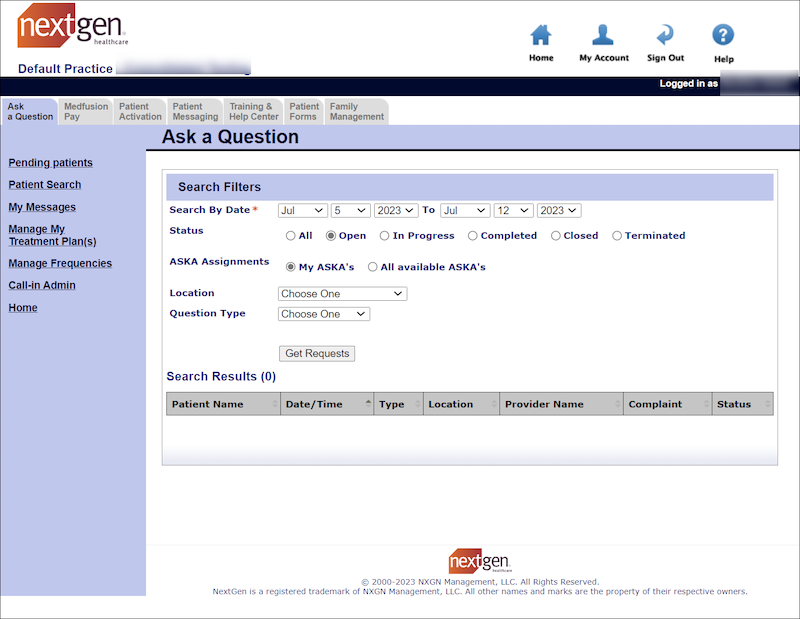Open the Call-in Admin link

pos(42,285)
